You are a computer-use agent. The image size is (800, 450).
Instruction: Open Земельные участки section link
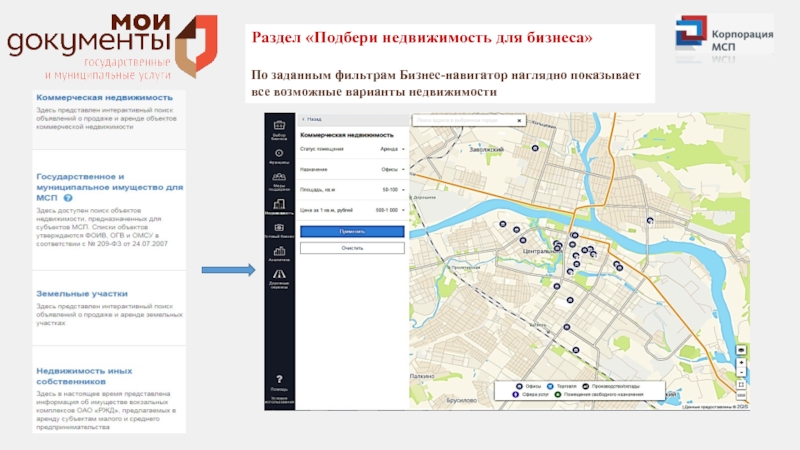82,294
